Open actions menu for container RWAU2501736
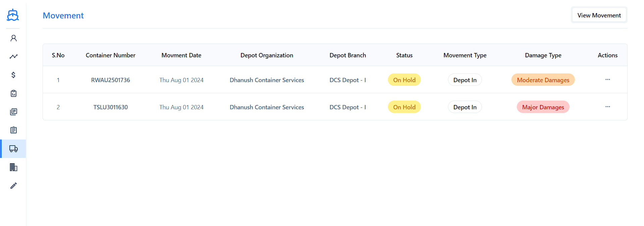Screen dimensions: 644x226 pyautogui.click(x=607, y=80)
